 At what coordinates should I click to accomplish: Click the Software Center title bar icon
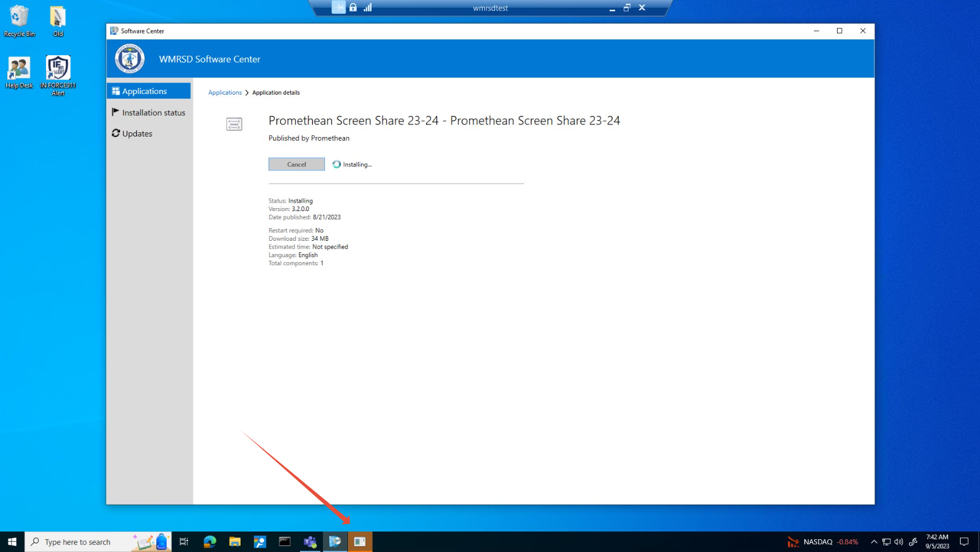click(114, 31)
